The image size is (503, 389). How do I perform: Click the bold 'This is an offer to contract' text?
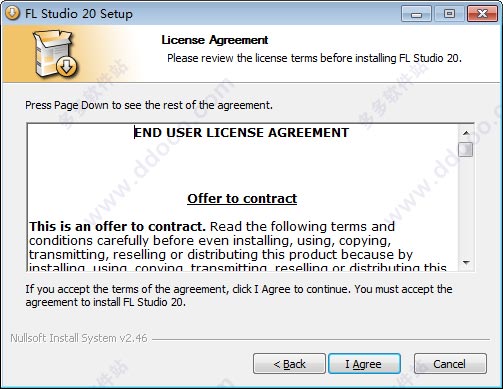tap(117, 227)
